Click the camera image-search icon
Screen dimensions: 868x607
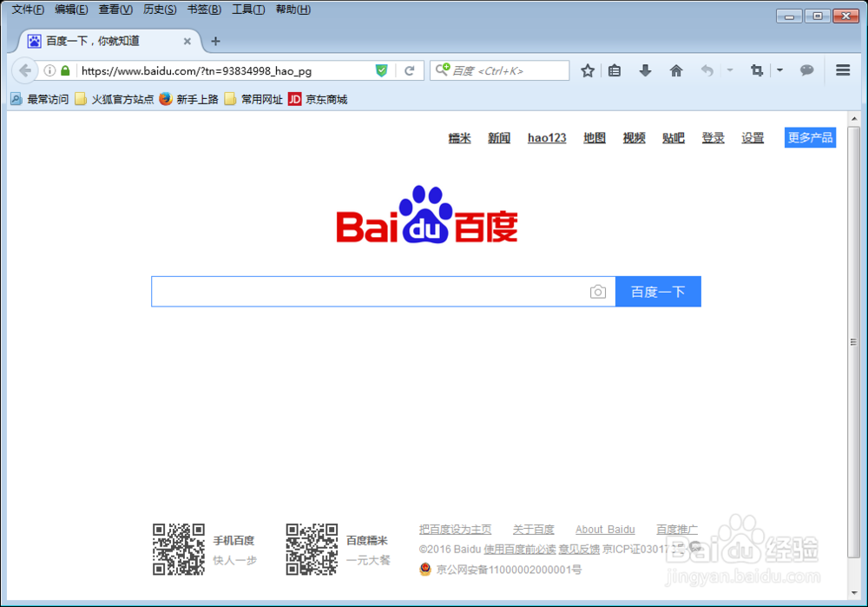[x=598, y=291]
